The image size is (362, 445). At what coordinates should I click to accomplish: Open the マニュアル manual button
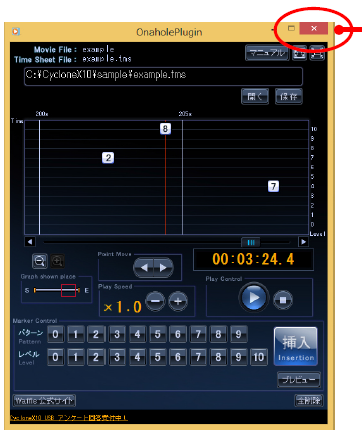pos(267,53)
